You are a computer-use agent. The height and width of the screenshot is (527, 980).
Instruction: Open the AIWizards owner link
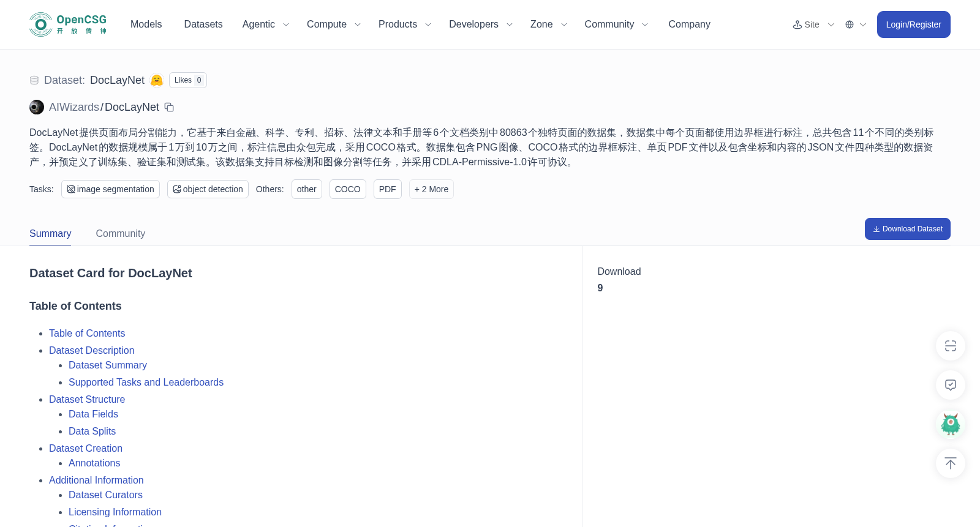(x=73, y=107)
